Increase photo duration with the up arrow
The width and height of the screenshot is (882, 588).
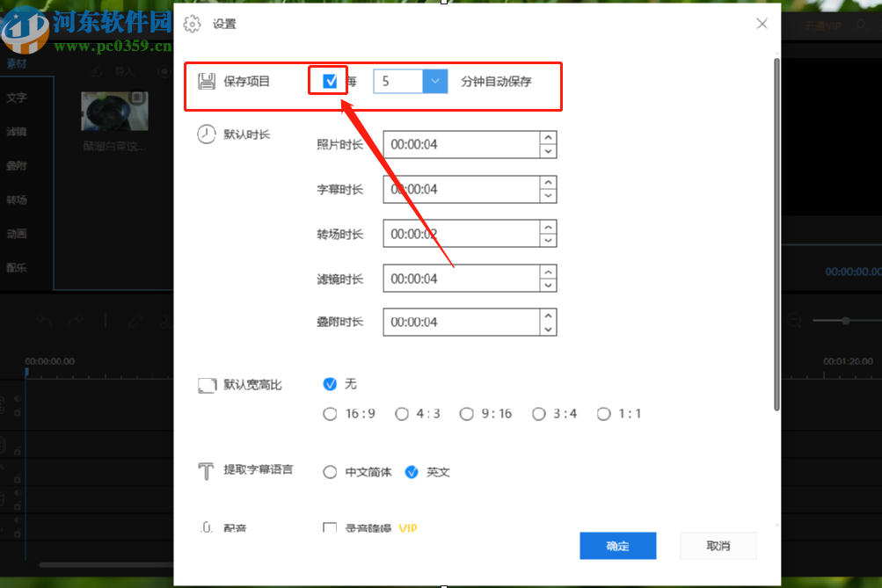(x=548, y=138)
